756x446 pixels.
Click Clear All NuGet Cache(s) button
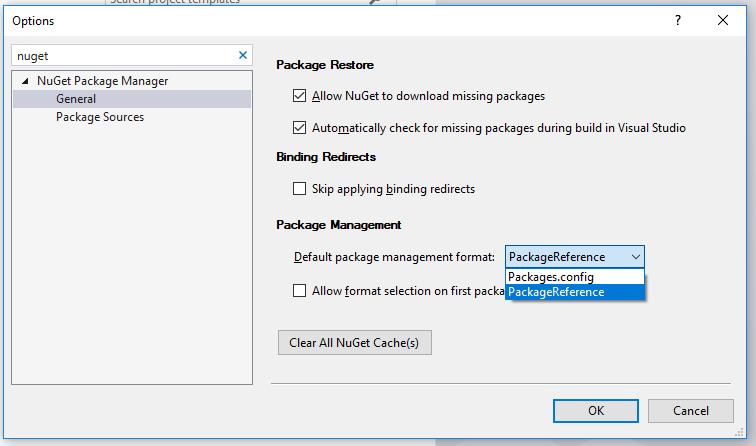click(354, 343)
